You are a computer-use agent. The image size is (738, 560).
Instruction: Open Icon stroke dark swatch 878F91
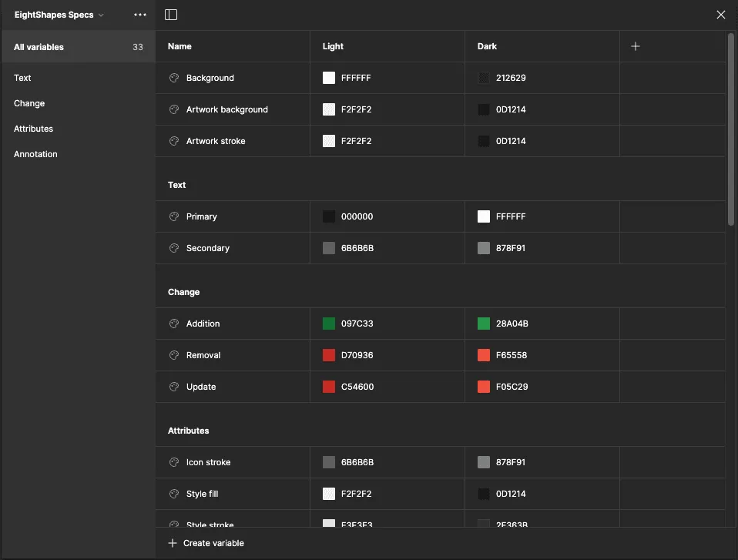(483, 462)
